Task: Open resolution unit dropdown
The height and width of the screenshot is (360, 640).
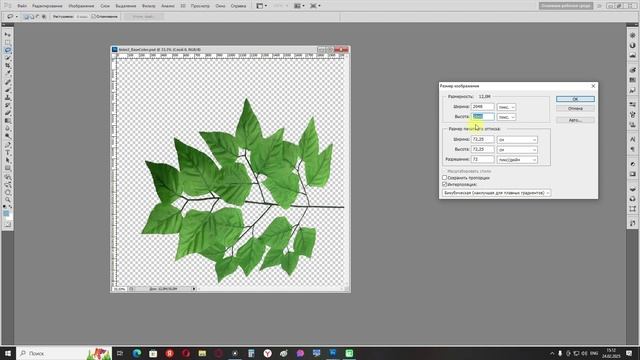Action: coord(517,160)
